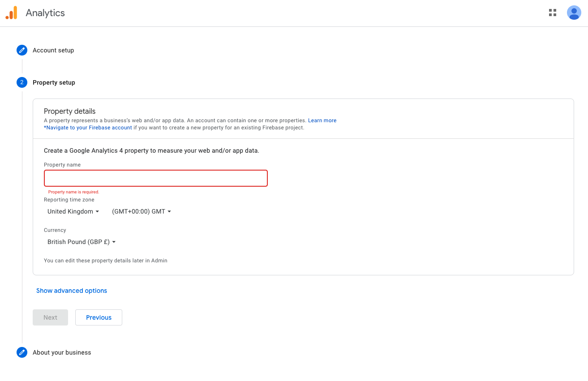Image resolution: width=588 pixels, height=381 pixels.
Task: Open the (GMT+00:00) GMT time zone dropdown
Action: pos(142,211)
